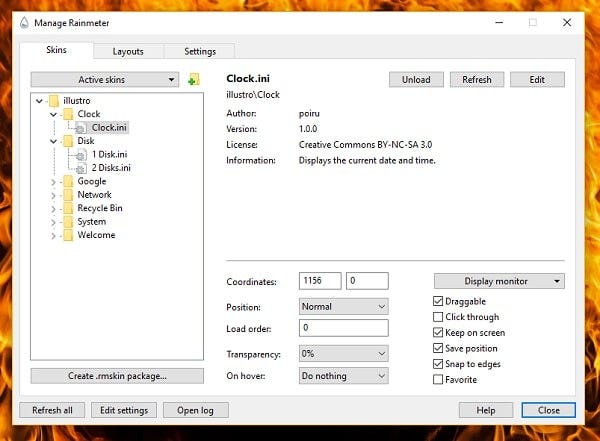Click the X coordinate field showing 1156

(x=320, y=281)
